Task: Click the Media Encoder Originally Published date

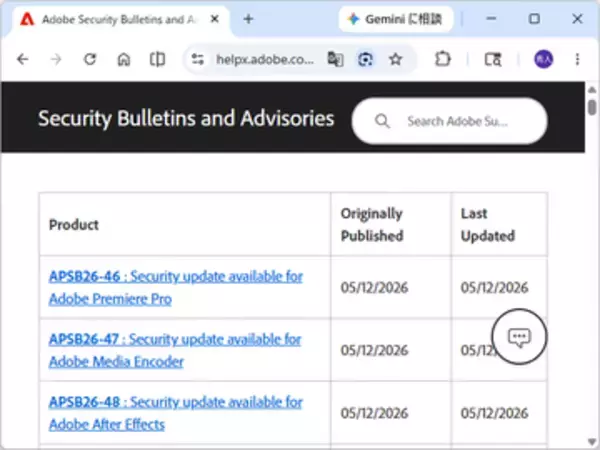Action: 374,350
